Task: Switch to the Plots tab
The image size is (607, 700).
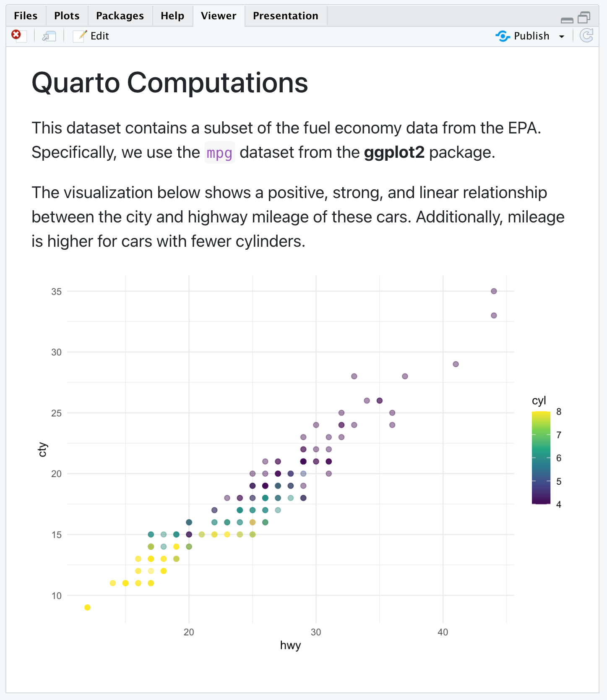Action: pyautogui.click(x=66, y=16)
